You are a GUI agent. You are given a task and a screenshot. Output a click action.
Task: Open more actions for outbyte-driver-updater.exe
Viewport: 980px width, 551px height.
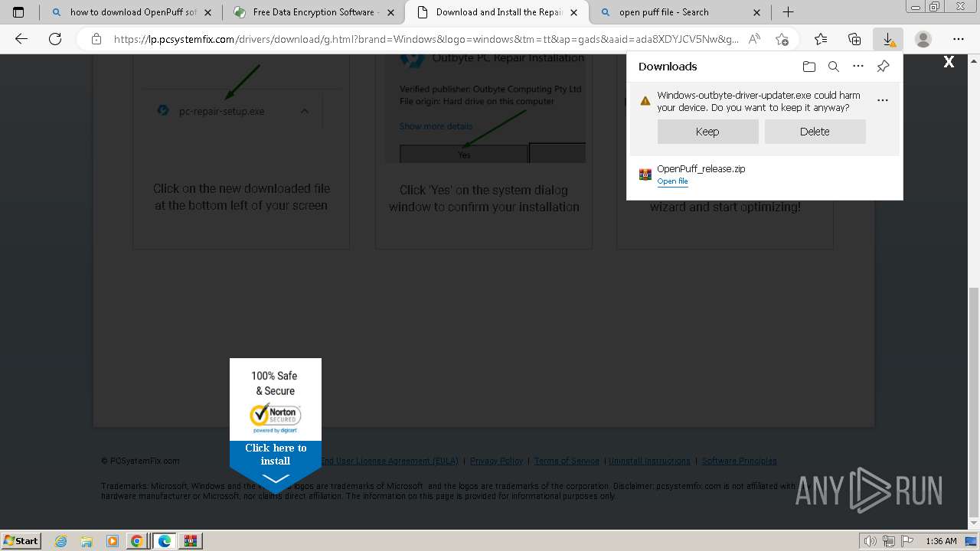pyautogui.click(x=883, y=100)
